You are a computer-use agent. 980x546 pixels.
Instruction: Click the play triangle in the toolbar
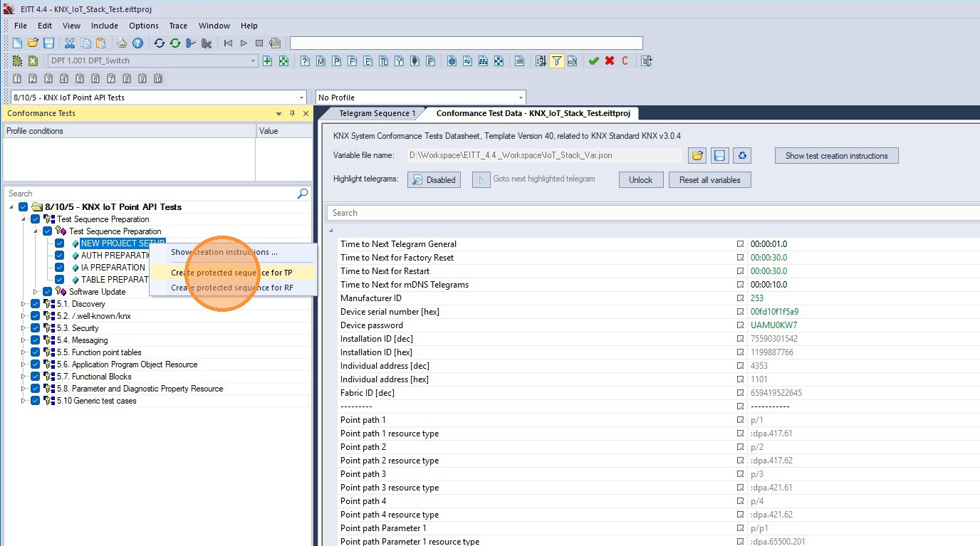click(244, 43)
